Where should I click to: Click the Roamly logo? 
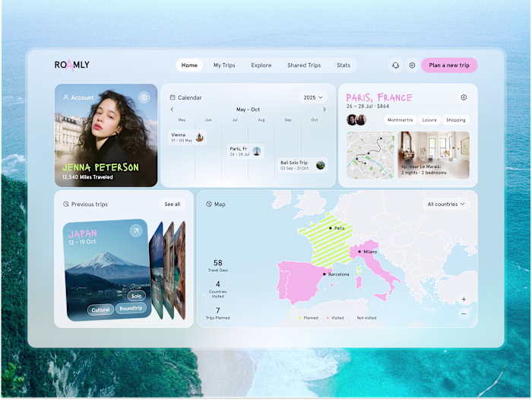point(72,65)
